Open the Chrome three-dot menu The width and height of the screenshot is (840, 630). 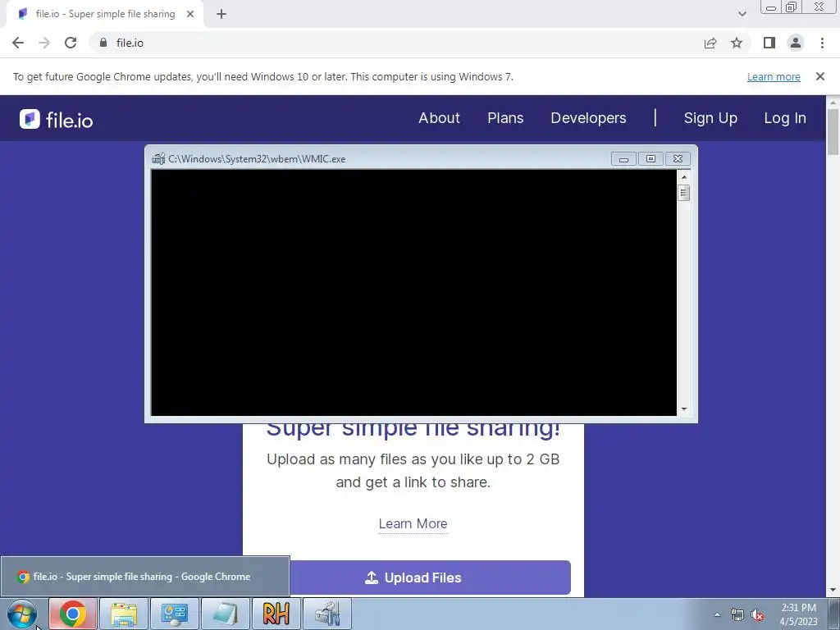(x=822, y=43)
